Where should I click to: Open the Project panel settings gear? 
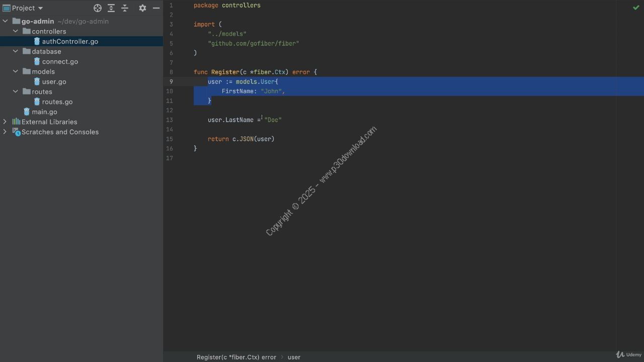pyautogui.click(x=142, y=8)
